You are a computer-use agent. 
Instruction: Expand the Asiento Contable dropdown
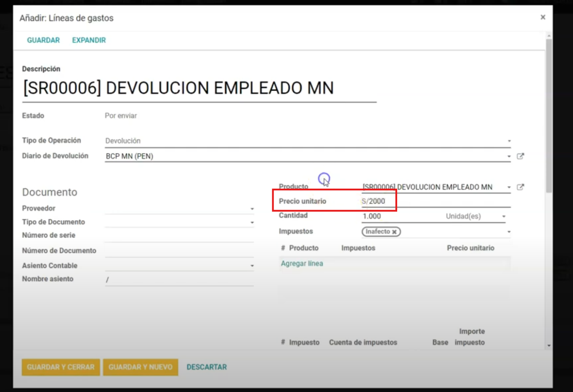(x=252, y=266)
